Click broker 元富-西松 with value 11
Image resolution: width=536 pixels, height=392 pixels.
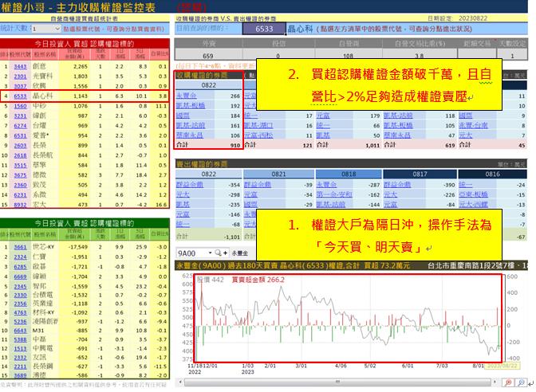[x=258, y=135]
